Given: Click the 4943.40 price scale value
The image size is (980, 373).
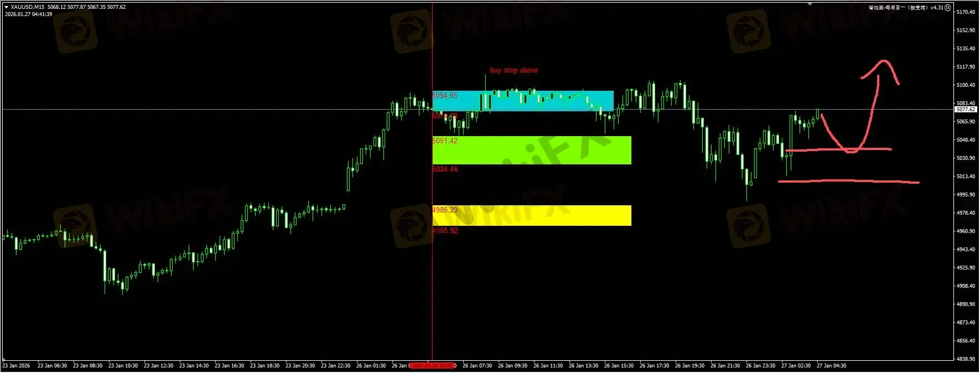Looking at the screenshot, I should point(966,250).
